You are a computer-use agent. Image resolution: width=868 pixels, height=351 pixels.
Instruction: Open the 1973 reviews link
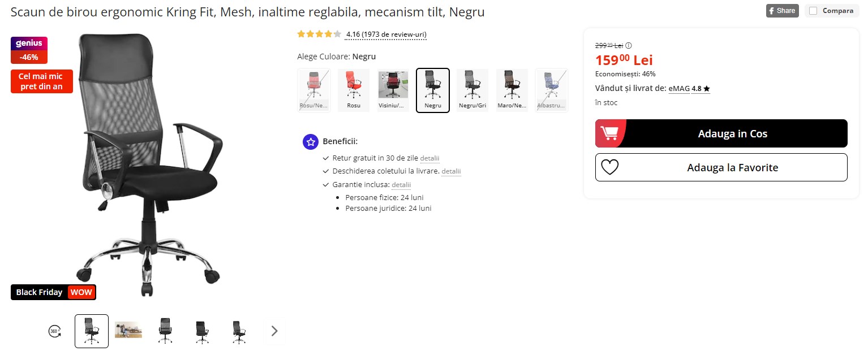click(x=386, y=34)
